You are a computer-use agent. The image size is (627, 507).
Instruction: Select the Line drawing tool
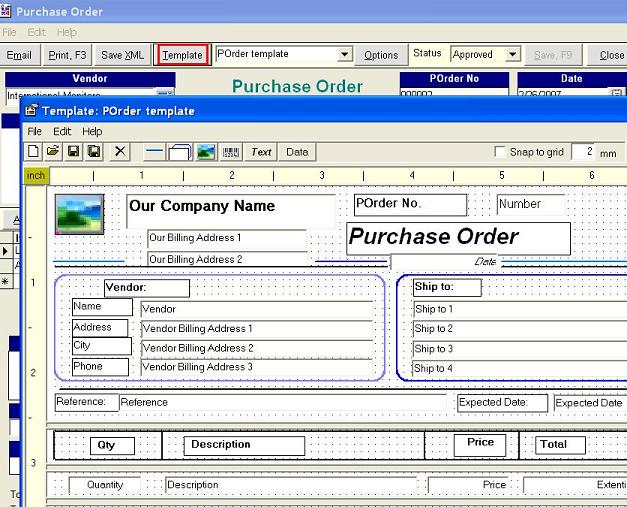pos(154,152)
